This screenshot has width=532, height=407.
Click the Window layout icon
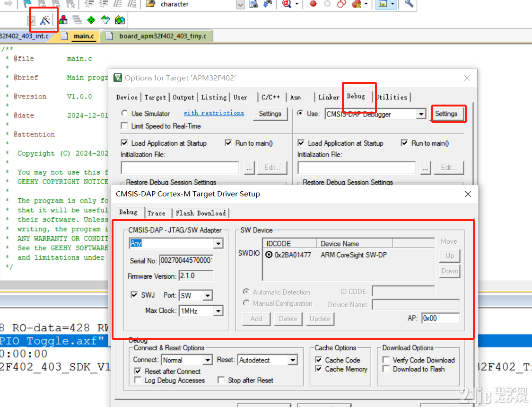coord(383,4)
